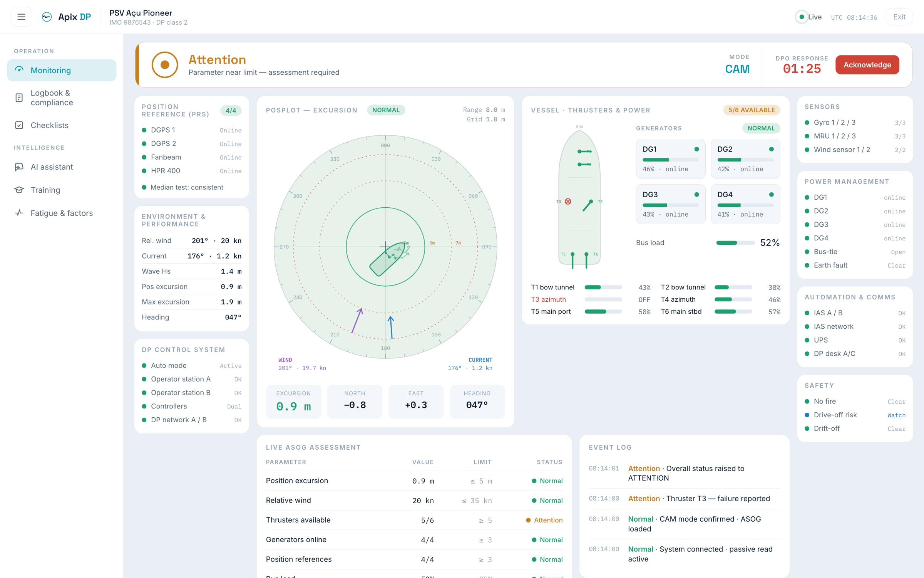
Task: Click the Checklists checkbox icon
Action: point(19,125)
